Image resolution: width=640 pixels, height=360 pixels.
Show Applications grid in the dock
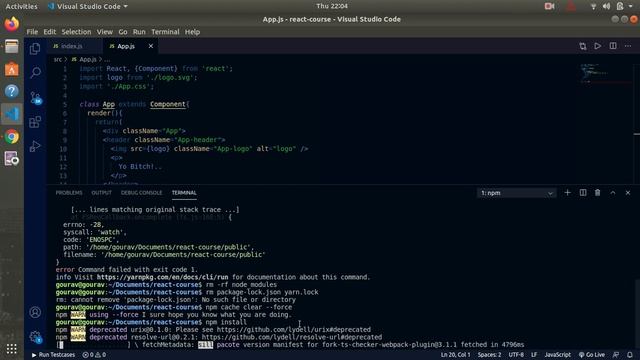pos(11,348)
